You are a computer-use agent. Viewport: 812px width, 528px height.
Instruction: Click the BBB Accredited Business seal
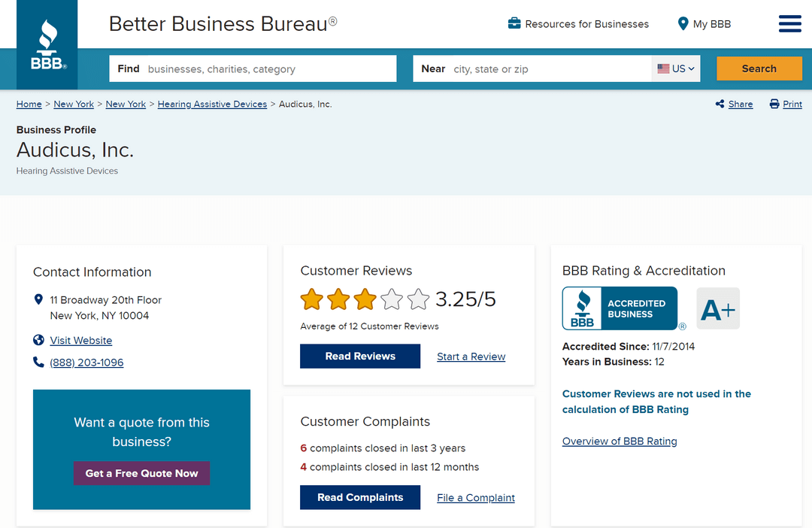[x=620, y=308]
